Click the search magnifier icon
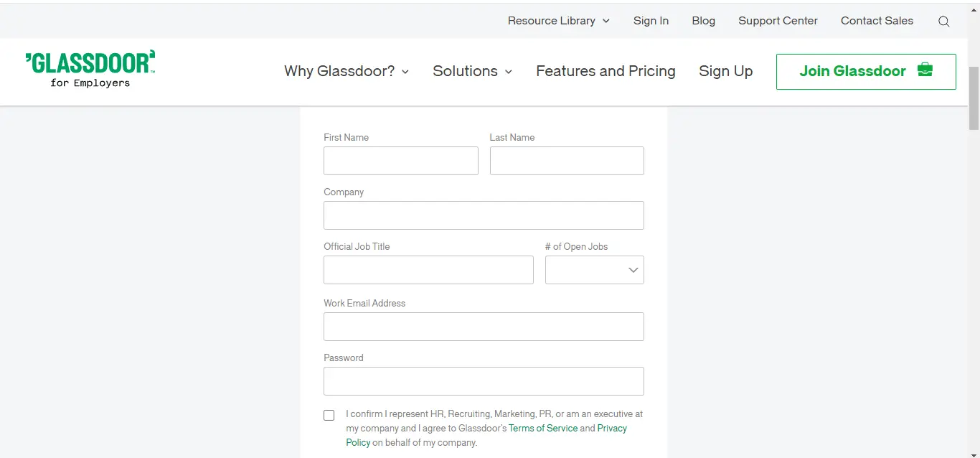Viewport: 980px width, 458px height. 943,22
